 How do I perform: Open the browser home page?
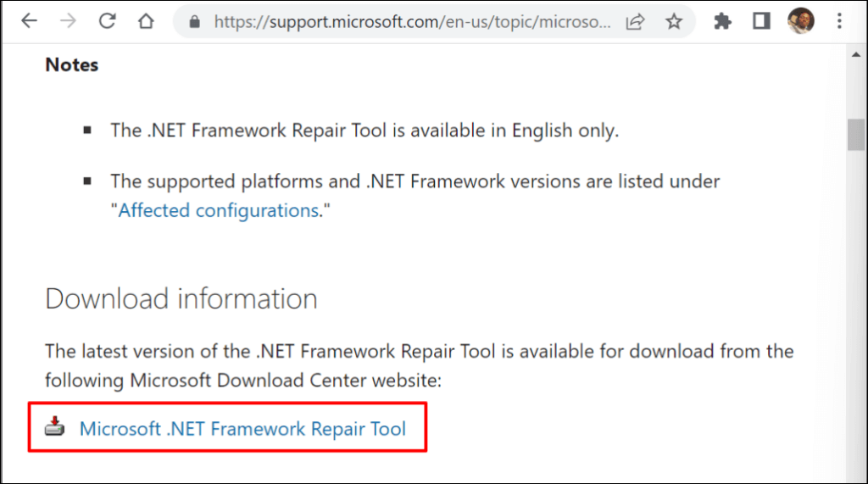click(145, 21)
